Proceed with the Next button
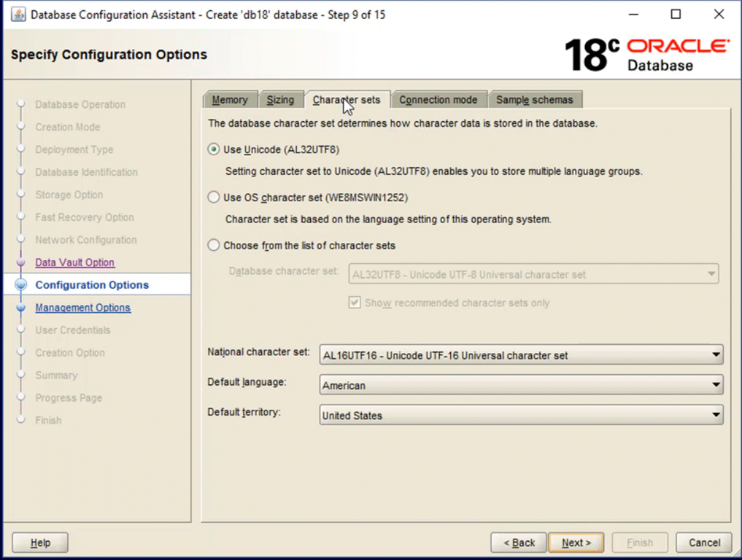The width and height of the screenshot is (742, 560). pos(576,542)
